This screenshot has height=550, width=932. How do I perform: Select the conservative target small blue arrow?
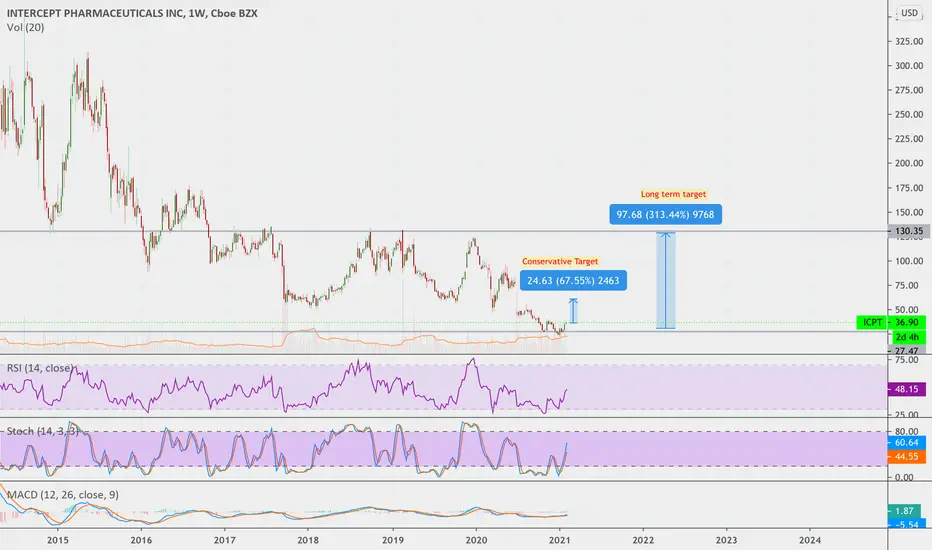(x=574, y=310)
